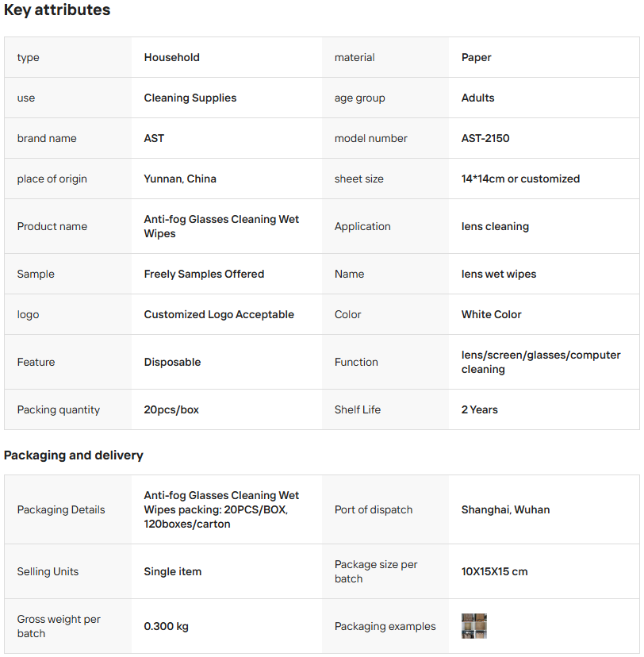Select the AST-2150 model number value
The width and height of the screenshot is (644, 657).
point(485,138)
